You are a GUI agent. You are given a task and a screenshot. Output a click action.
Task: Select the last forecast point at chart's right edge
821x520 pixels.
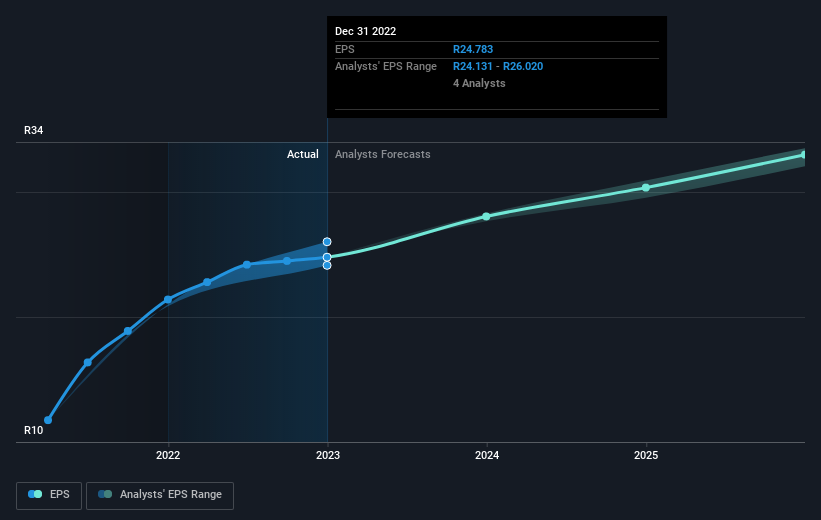[804, 154]
